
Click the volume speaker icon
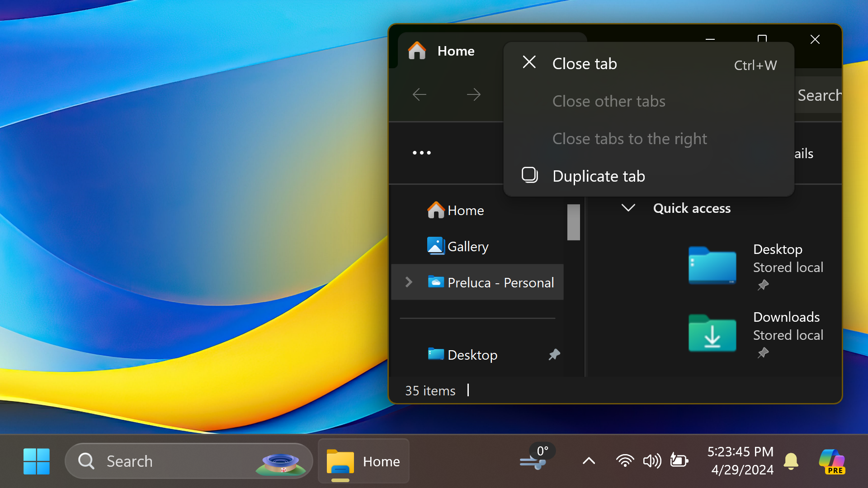(652, 461)
